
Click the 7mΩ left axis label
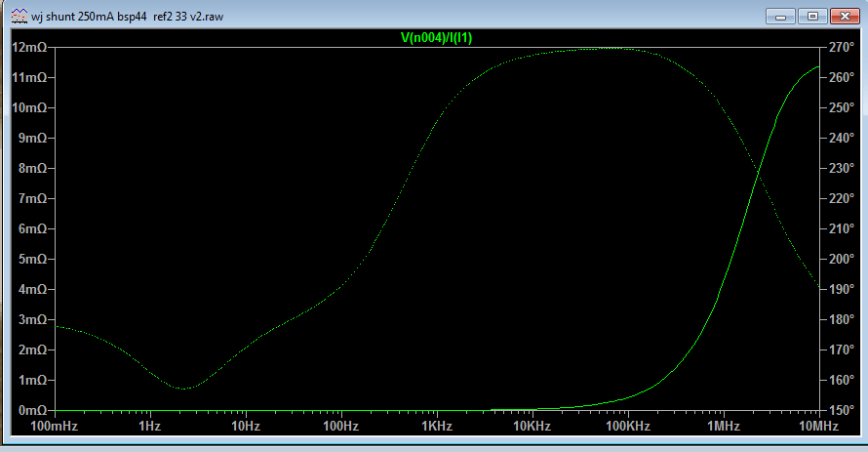click(32, 198)
